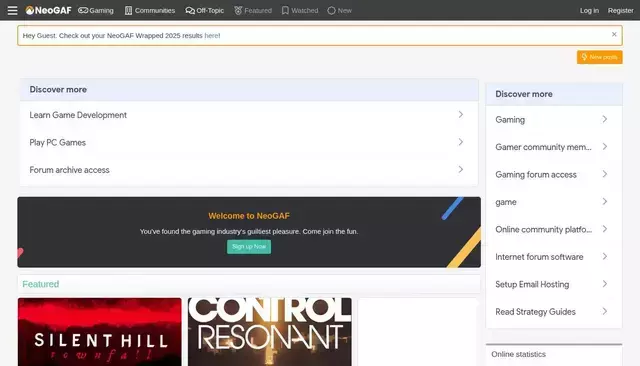
Task: Click the Watched bookmark icon
Action: (285, 10)
